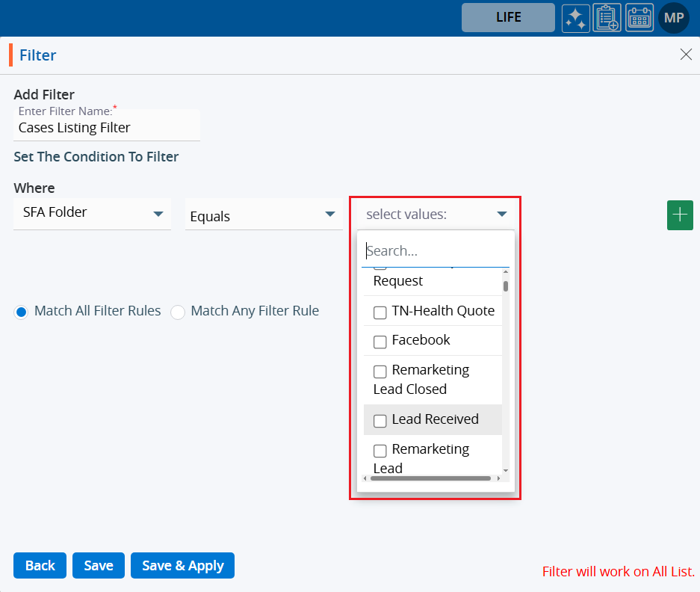Click the green plus add-condition icon
This screenshot has height=592, width=700.
click(679, 215)
